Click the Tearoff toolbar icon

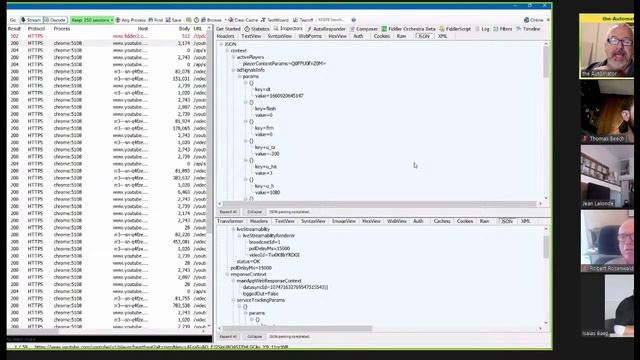296,20
